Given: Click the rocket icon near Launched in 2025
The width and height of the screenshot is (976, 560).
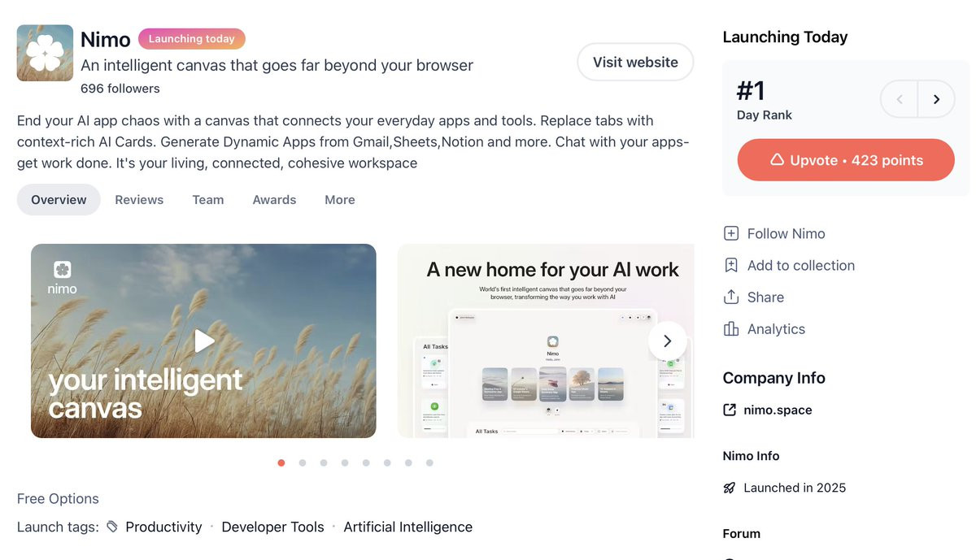Looking at the screenshot, I should 730,488.
